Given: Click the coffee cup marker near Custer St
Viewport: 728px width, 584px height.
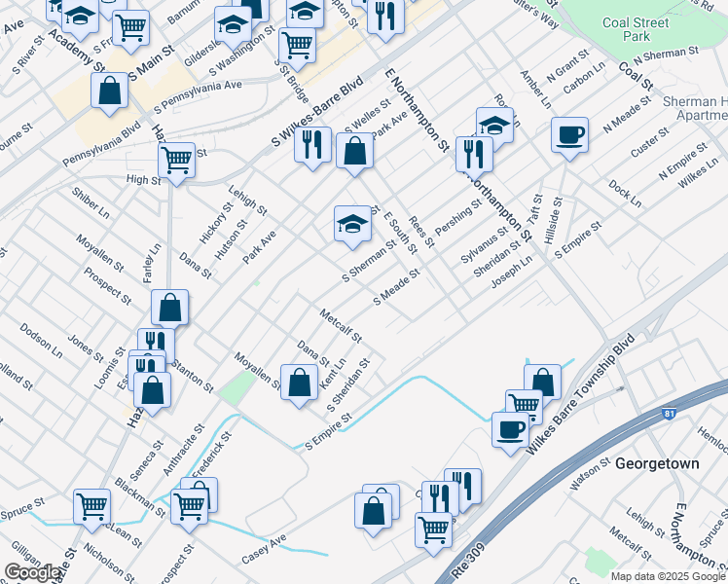Looking at the screenshot, I should (569, 135).
